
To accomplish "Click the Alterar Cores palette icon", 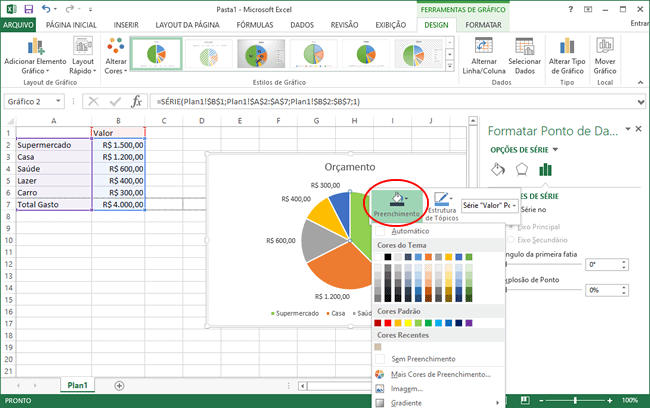I will click(115, 46).
